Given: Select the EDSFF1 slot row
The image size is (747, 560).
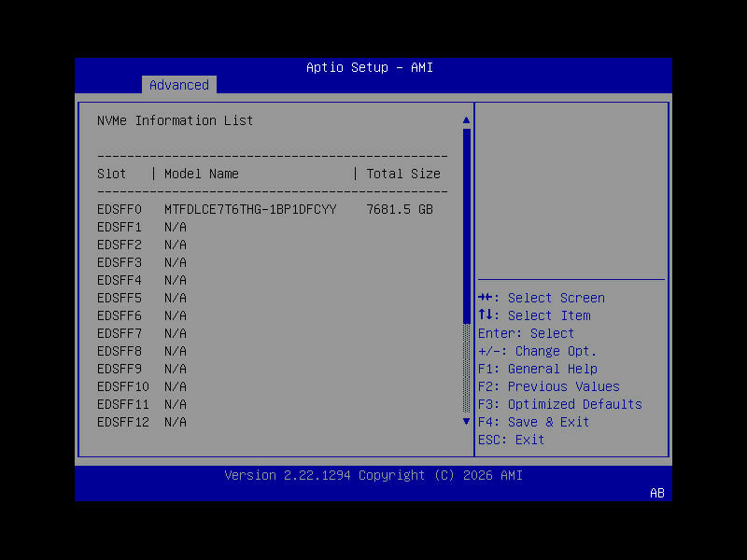Looking at the screenshot, I should click(142, 227).
